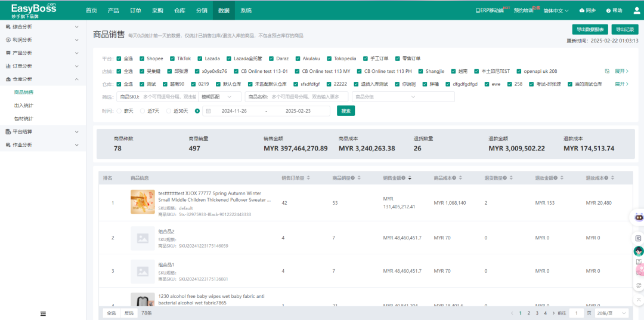The width and height of the screenshot is (644, 320).
Task: Open the 首页 top menu
Action: coord(91,11)
